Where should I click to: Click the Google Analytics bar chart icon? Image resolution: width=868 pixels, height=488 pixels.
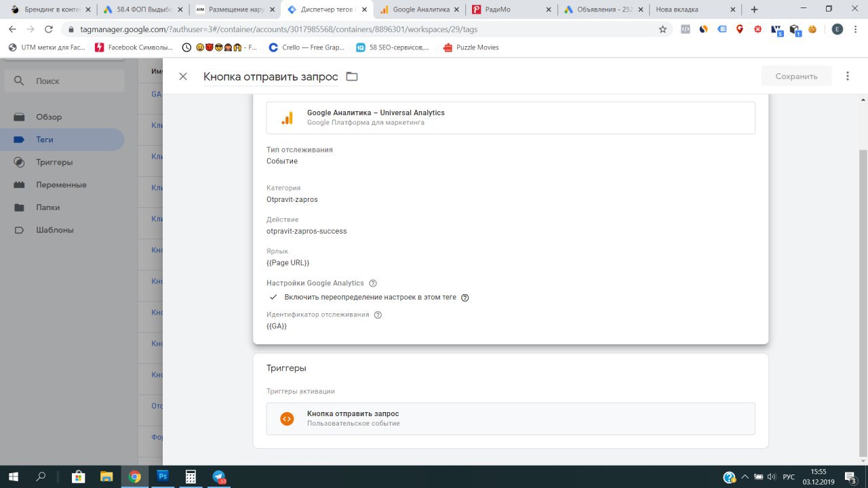[287, 118]
